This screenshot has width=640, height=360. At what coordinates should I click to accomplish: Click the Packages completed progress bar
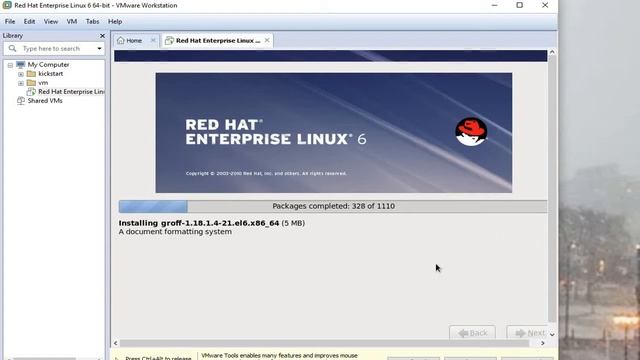coord(333,206)
